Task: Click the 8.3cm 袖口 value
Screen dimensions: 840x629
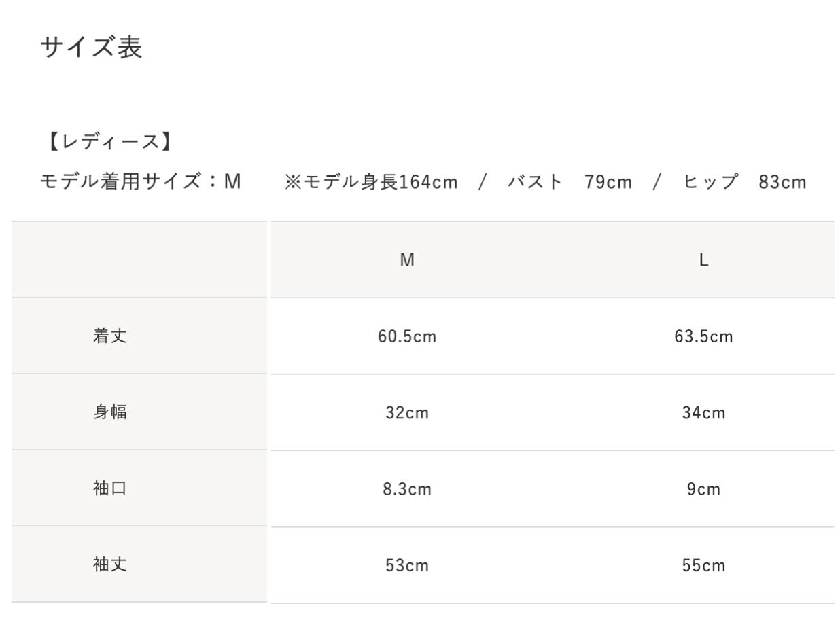Action: point(407,489)
